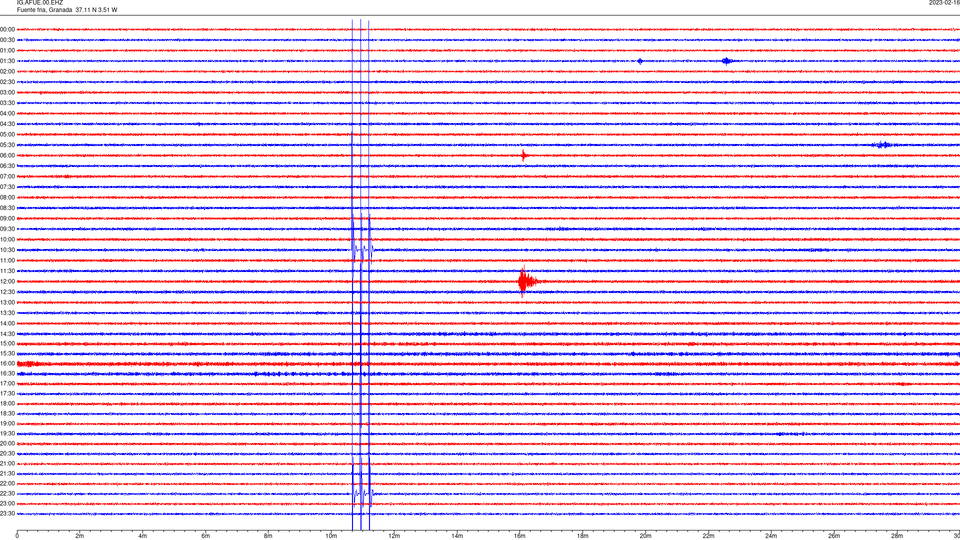Select the 10:30 trace time label
The image size is (960, 540).
tap(7, 250)
